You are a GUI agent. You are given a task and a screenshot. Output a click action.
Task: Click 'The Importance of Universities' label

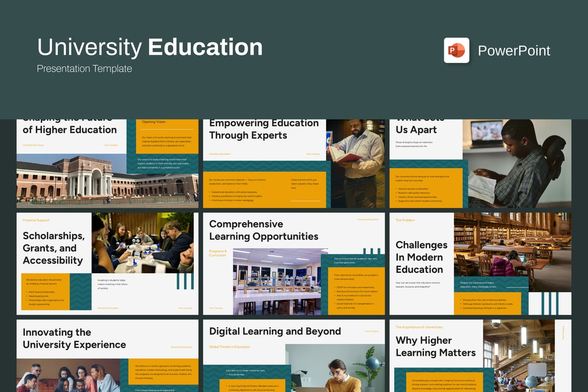pyautogui.click(x=419, y=327)
